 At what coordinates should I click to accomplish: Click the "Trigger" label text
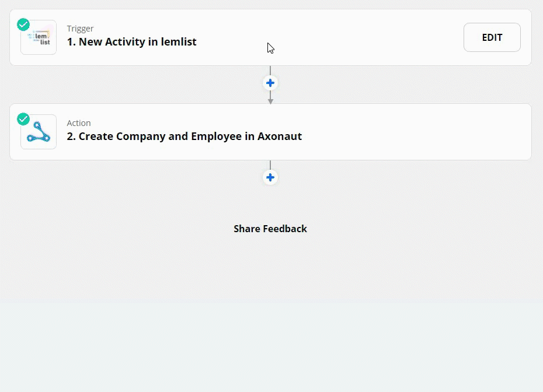pos(80,29)
